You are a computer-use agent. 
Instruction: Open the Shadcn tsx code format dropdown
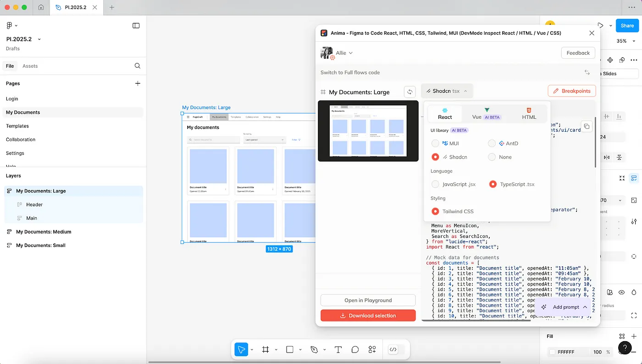coord(447,91)
